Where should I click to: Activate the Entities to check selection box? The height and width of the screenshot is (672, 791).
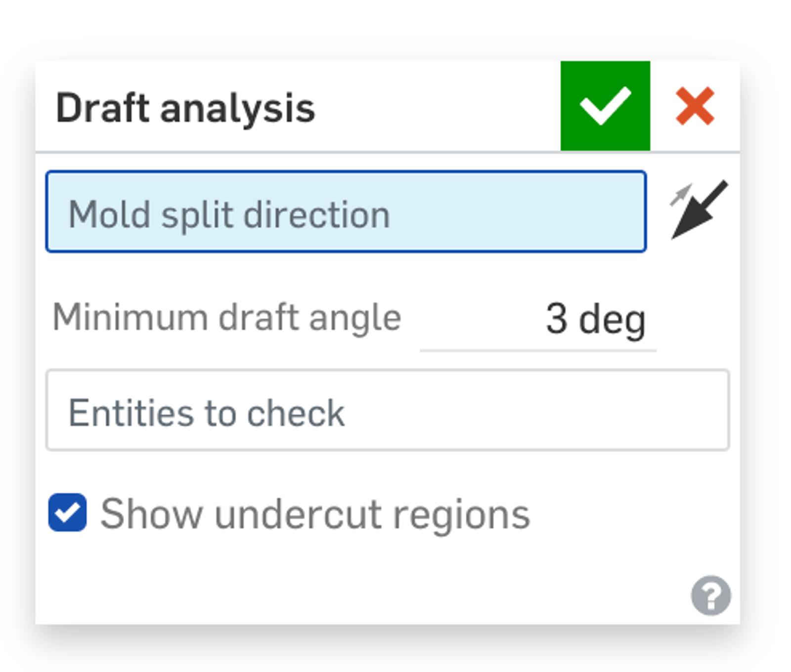[387, 410]
